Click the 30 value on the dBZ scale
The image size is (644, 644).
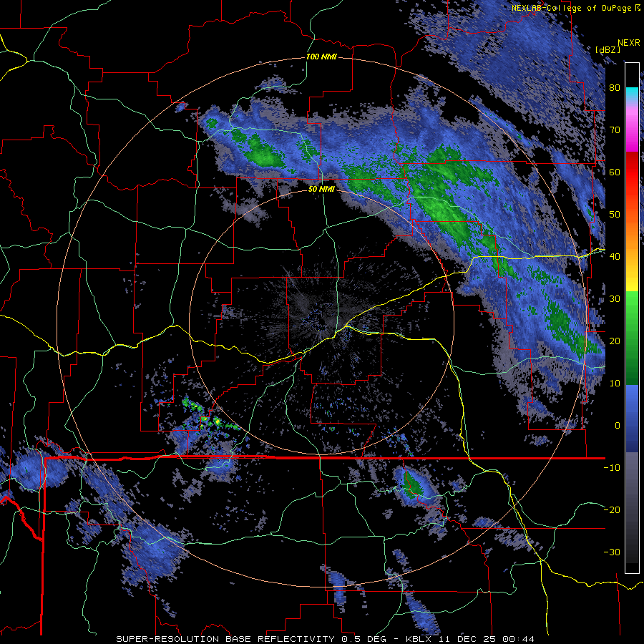click(615, 299)
